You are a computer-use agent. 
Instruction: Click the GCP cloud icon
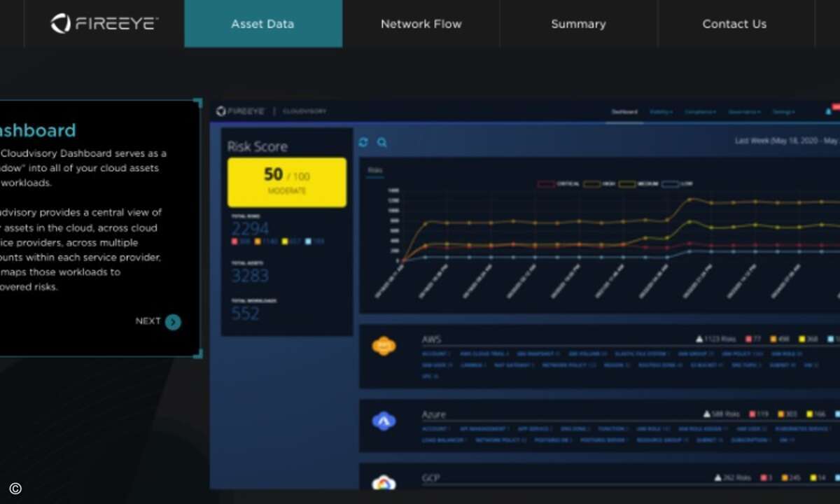[384, 482]
